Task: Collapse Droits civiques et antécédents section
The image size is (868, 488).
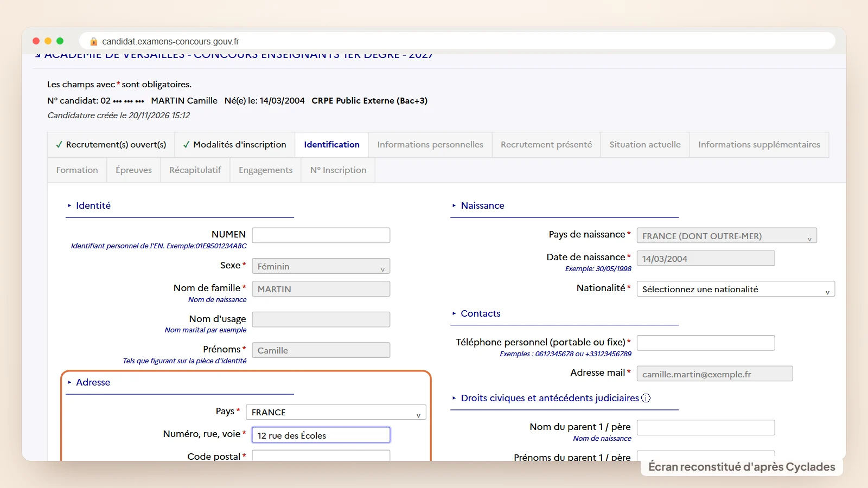Action: (x=454, y=398)
